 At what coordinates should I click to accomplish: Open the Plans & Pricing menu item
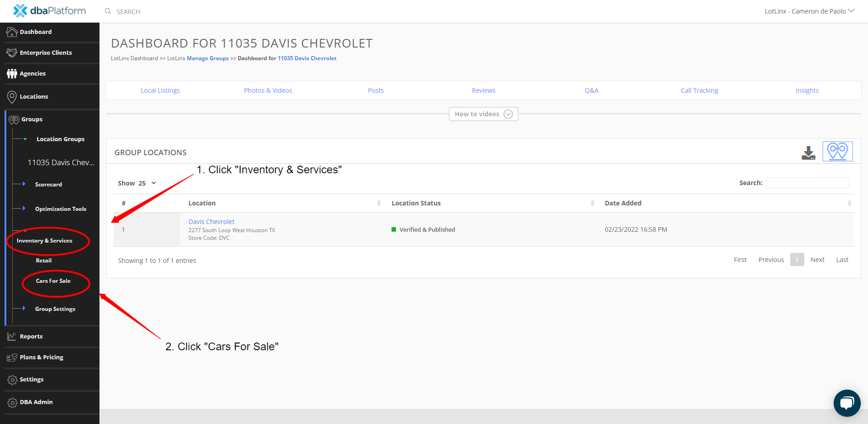point(42,357)
